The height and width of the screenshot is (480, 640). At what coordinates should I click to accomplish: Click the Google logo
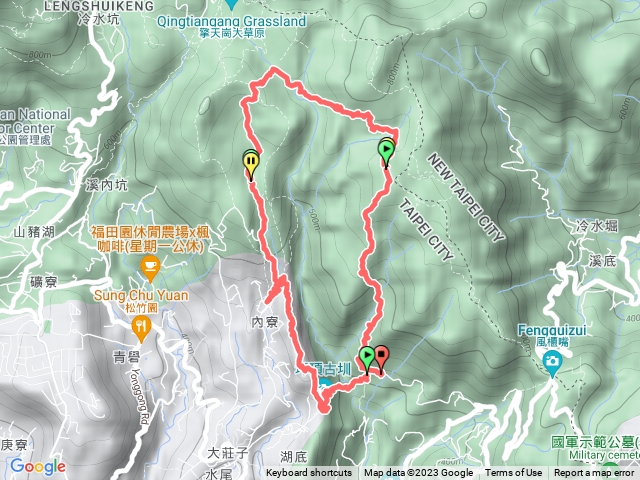[38, 467]
